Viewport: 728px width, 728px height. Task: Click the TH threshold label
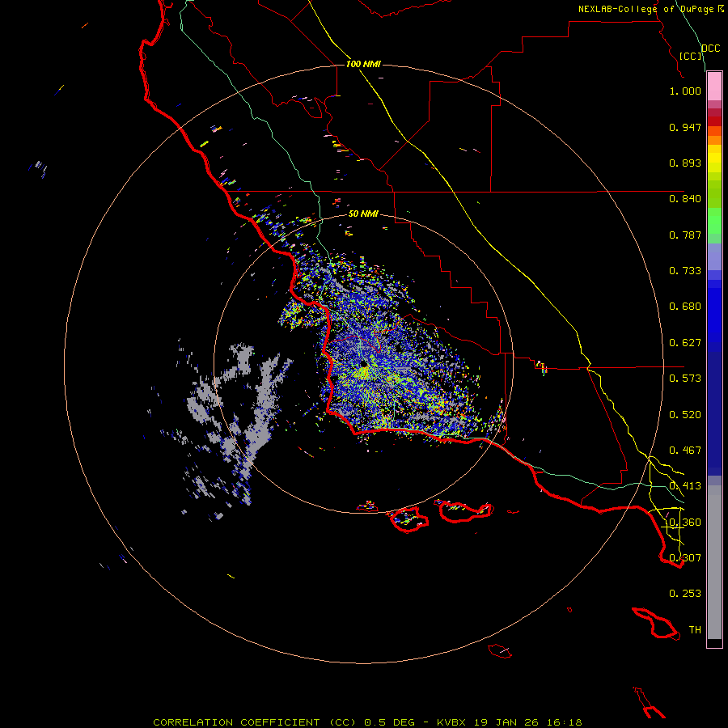(x=695, y=630)
